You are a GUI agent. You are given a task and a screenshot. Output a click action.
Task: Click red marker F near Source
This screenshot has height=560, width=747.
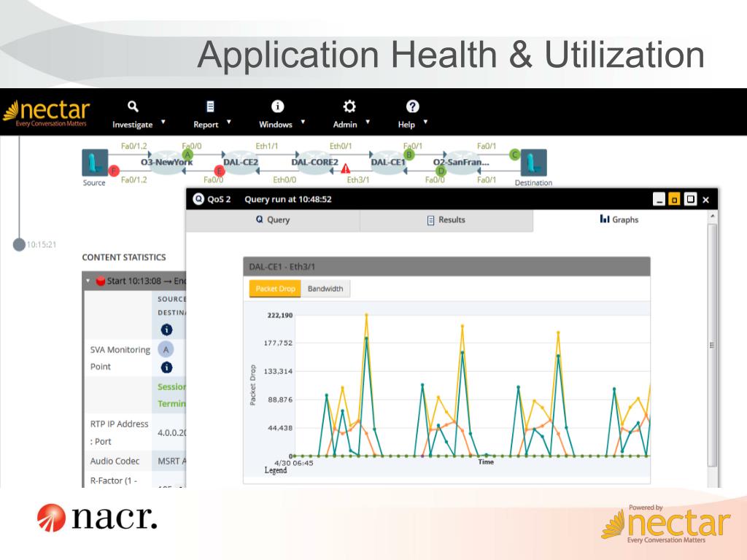pos(113,171)
